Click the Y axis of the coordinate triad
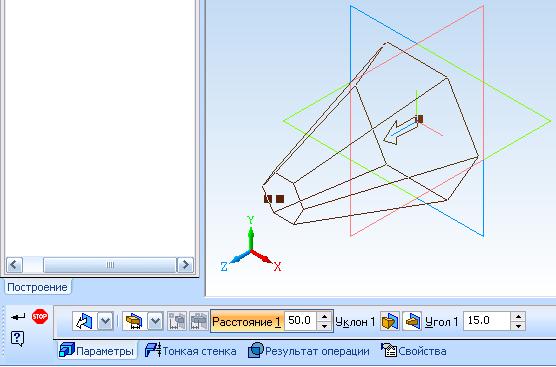Viewport: 556px width, 367px height. [251, 238]
